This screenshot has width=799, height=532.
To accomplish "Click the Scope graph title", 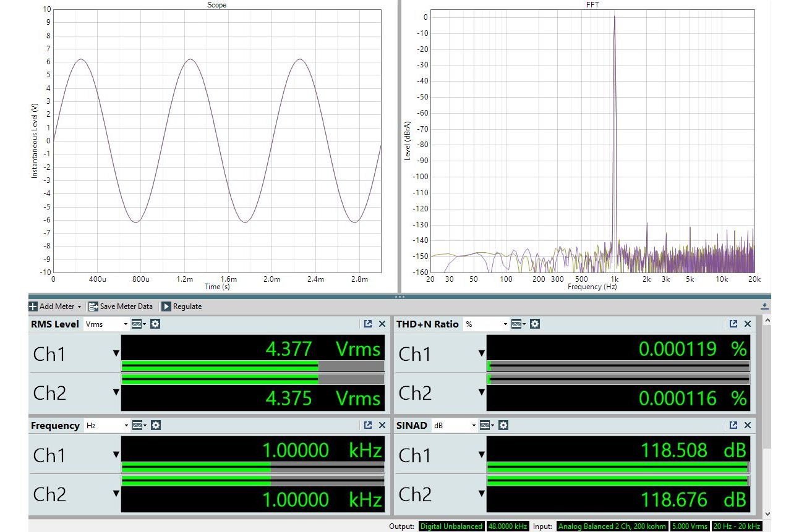I will tap(216, 5).
